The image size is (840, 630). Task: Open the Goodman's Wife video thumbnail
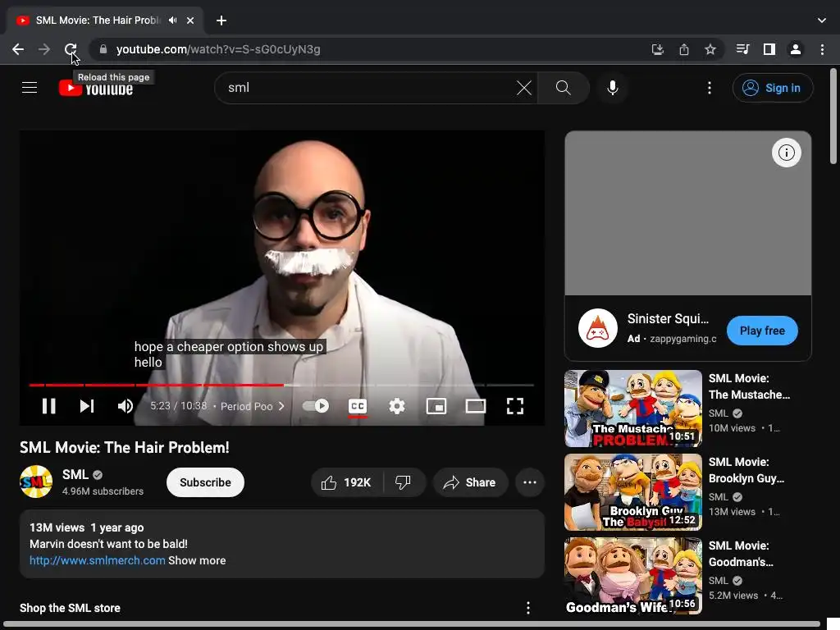(632, 575)
